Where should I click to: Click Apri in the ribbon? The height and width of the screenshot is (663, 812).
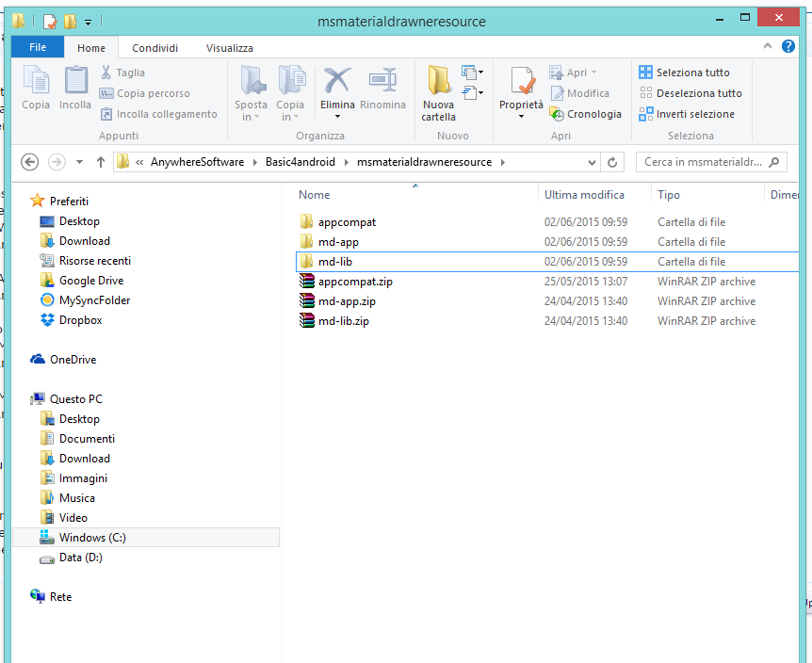[572, 73]
